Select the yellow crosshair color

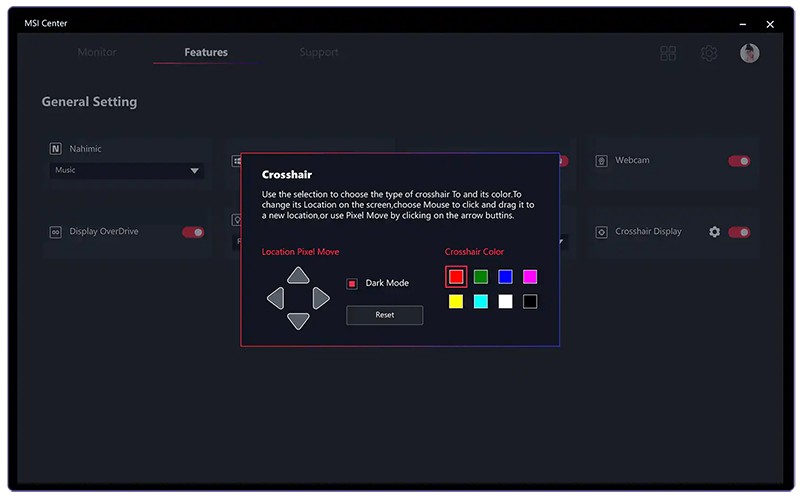tap(456, 302)
